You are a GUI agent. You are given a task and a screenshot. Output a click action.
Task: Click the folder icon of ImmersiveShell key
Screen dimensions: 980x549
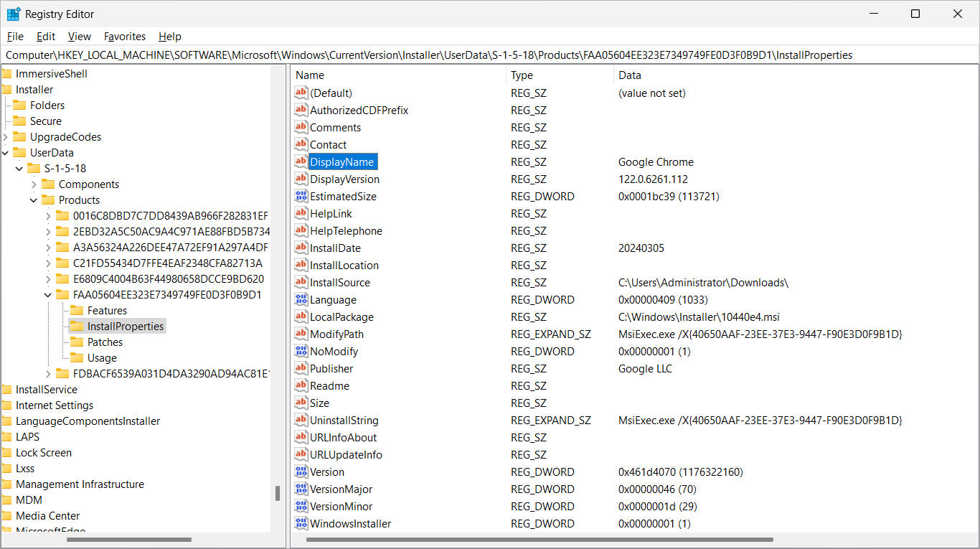pyautogui.click(x=7, y=73)
